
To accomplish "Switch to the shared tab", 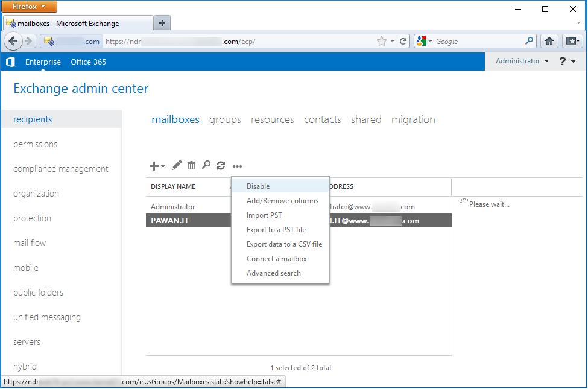I will pyautogui.click(x=366, y=119).
